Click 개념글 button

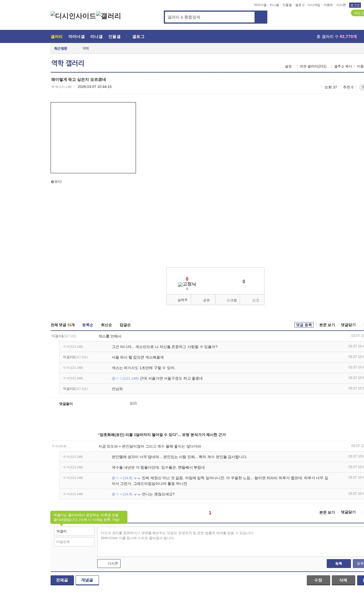pyautogui.click(x=87, y=580)
